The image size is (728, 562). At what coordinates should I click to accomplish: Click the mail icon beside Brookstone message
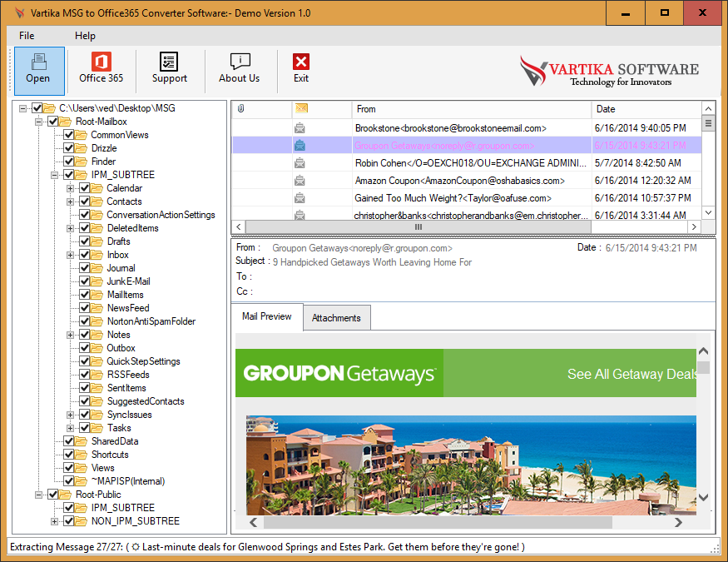300,127
